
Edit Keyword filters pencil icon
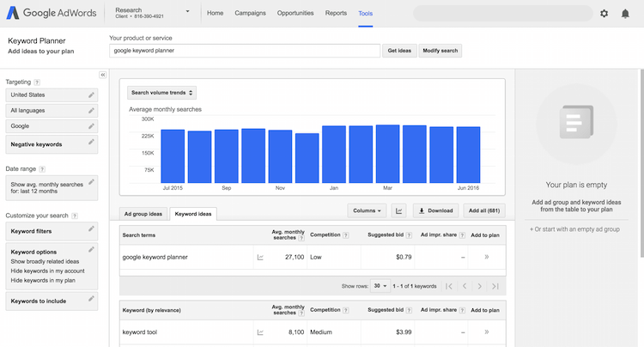tap(91, 228)
